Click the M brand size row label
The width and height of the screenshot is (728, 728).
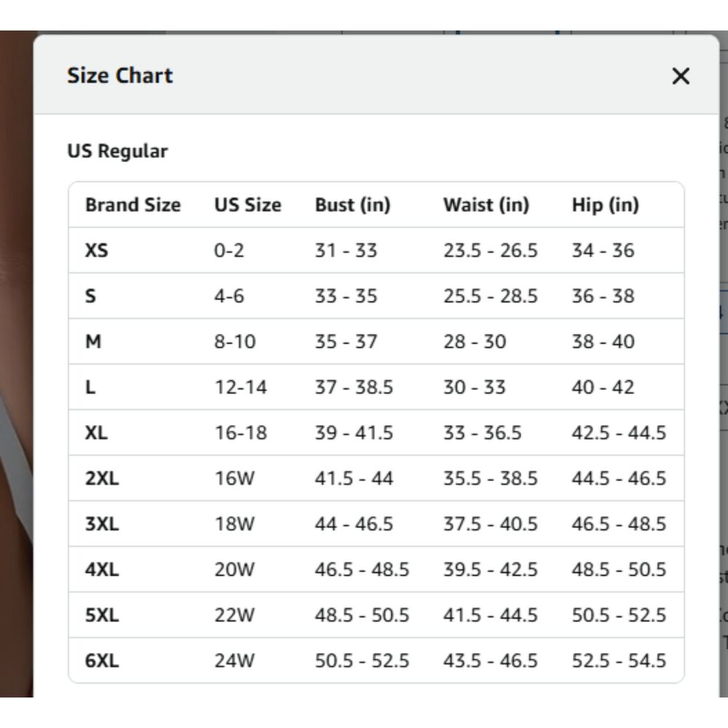93,341
